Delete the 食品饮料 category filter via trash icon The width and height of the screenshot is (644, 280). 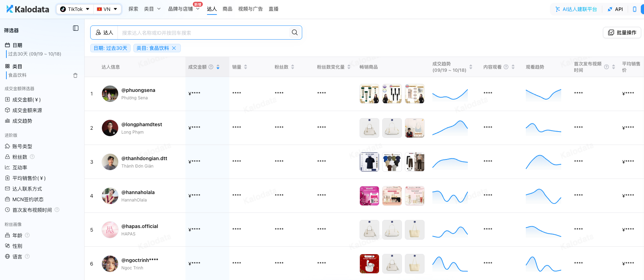[75, 75]
